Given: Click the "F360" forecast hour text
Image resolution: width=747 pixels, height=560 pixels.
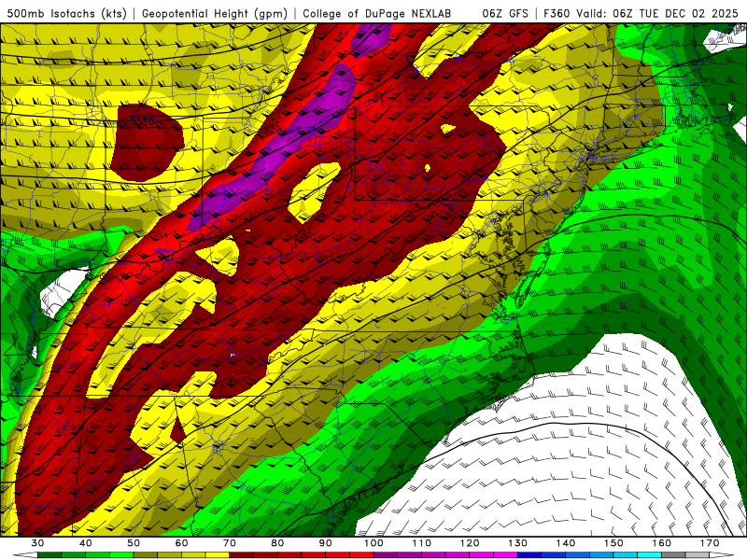Looking at the screenshot, I should (x=556, y=13).
